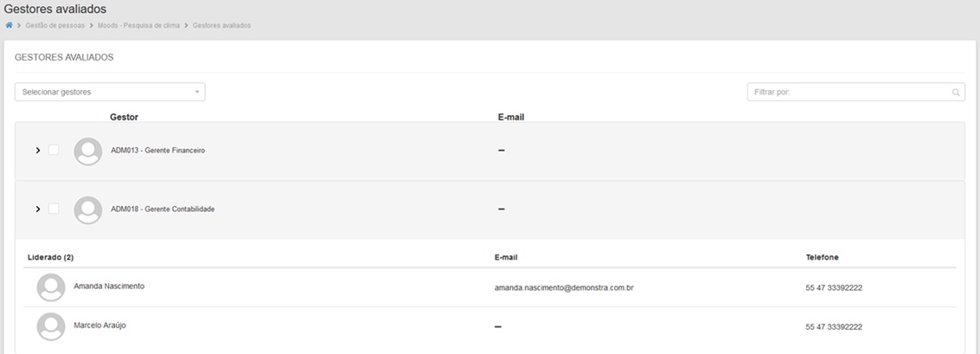
Task: Click Amanda Nascimento's avatar icon
Action: 51,287
